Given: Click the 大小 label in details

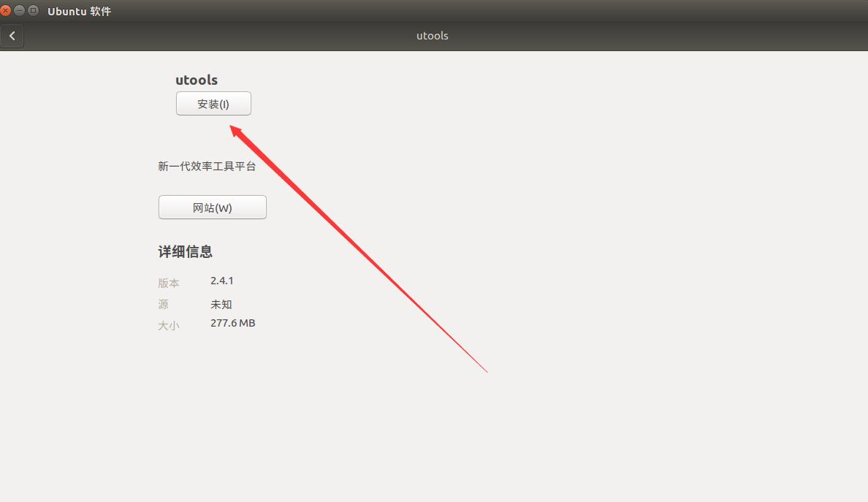Looking at the screenshot, I should click(169, 325).
